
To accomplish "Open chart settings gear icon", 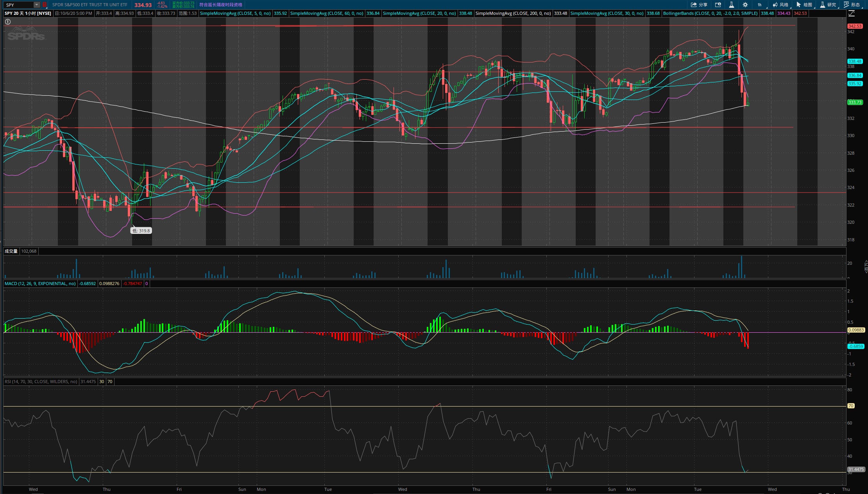I will [x=745, y=5].
